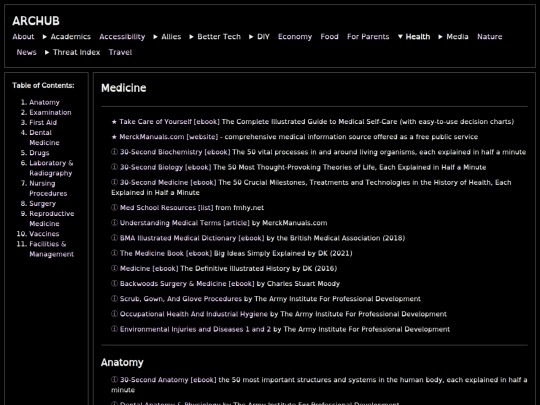Open the ARCHUB home title link

point(36,21)
